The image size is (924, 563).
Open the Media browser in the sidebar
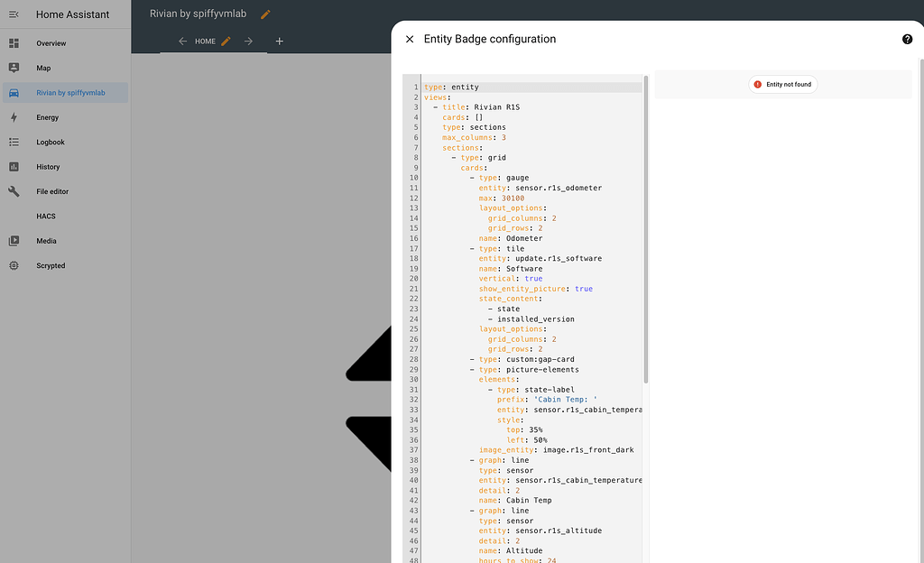[x=46, y=241]
